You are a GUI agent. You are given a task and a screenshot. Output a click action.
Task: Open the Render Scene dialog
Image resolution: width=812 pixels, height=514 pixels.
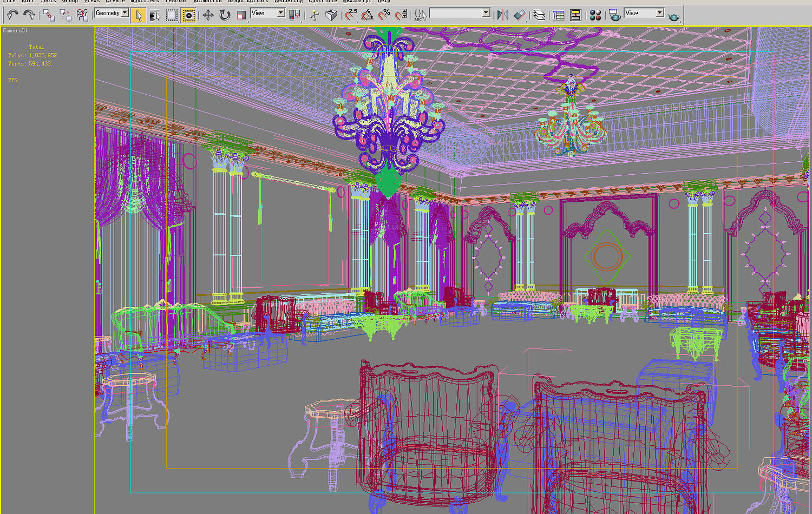(x=615, y=15)
